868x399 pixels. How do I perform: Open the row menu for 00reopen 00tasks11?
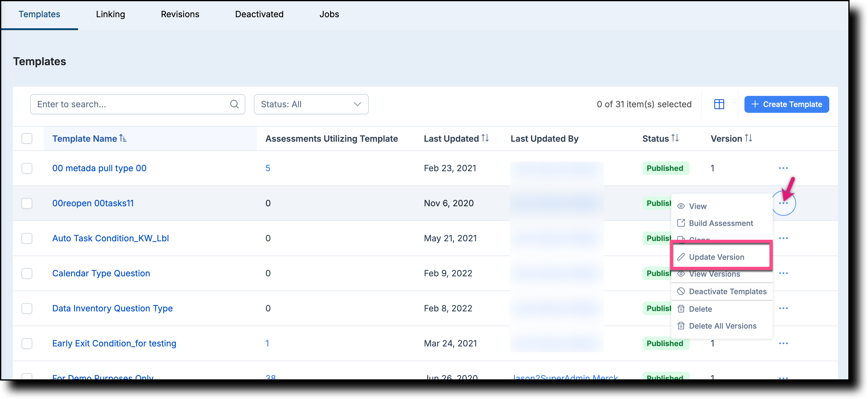(783, 203)
